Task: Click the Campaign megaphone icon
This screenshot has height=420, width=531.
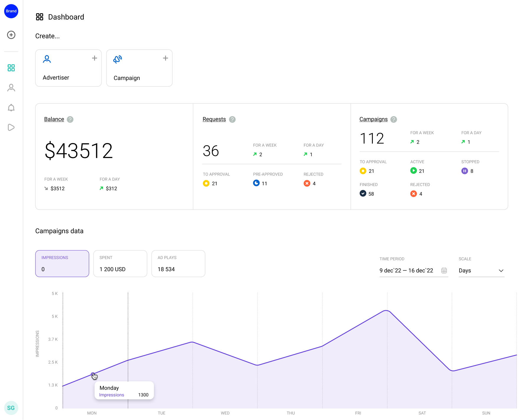Action: [118, 59]
